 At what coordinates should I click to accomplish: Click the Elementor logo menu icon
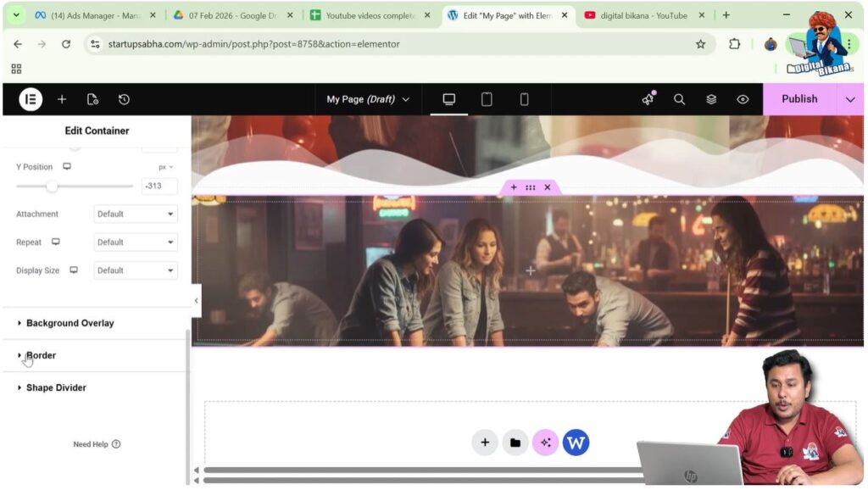pyautogui.click(x=31, y=99)
